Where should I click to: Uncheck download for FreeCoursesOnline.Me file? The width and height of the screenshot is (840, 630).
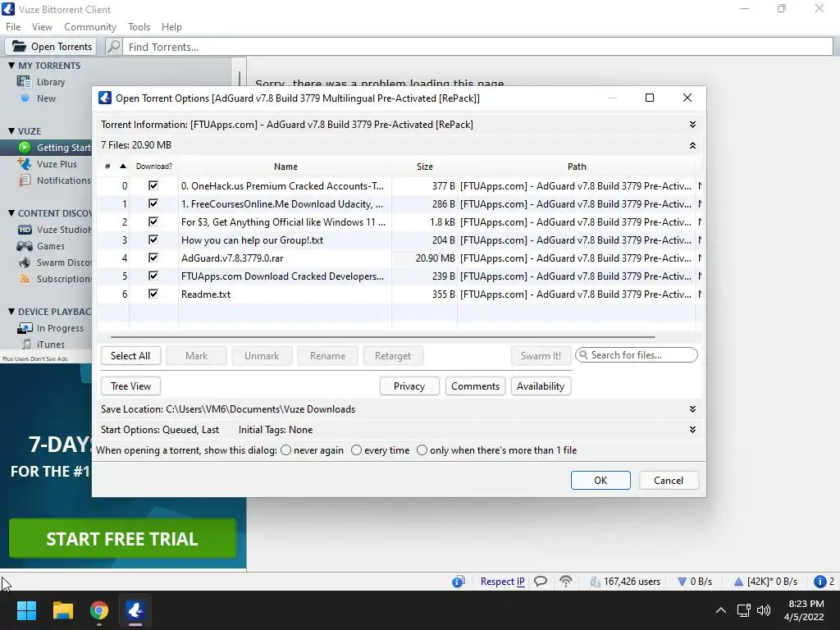point(153,203)
